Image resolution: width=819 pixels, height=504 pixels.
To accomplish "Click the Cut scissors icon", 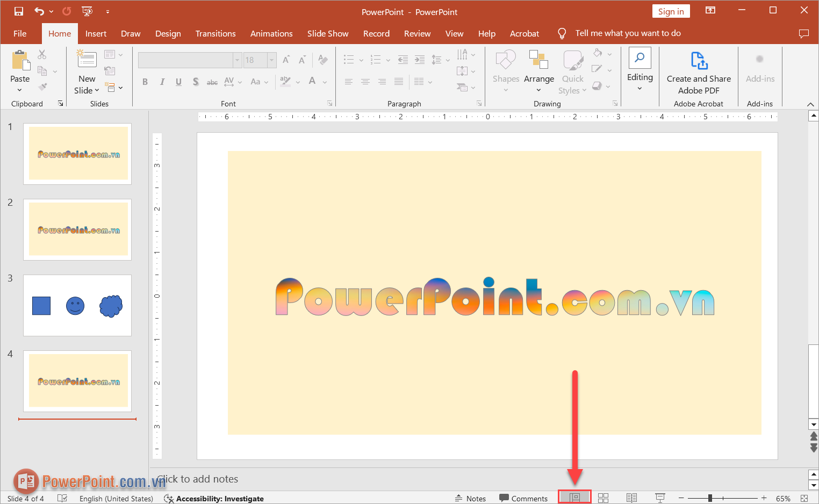I will point(42,54).
